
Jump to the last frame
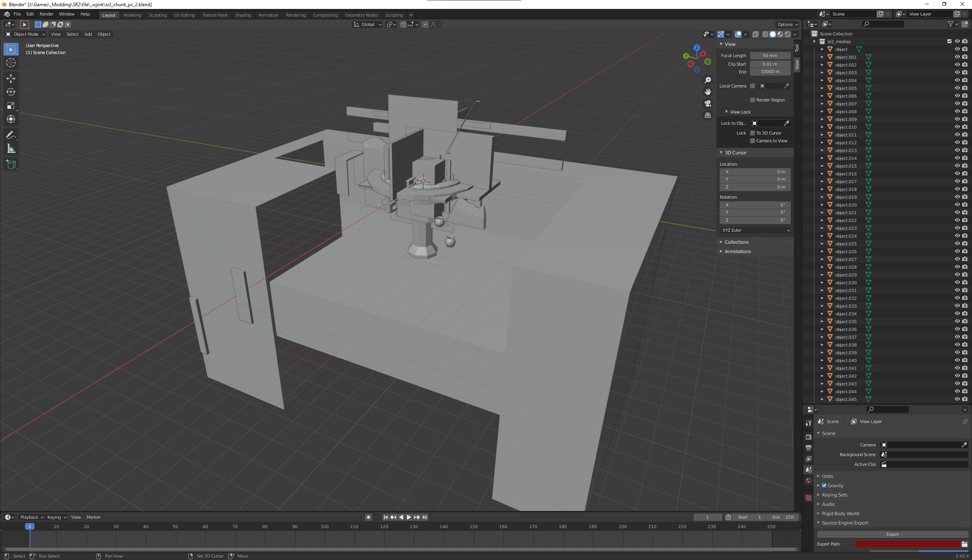(x=425, y=517)
